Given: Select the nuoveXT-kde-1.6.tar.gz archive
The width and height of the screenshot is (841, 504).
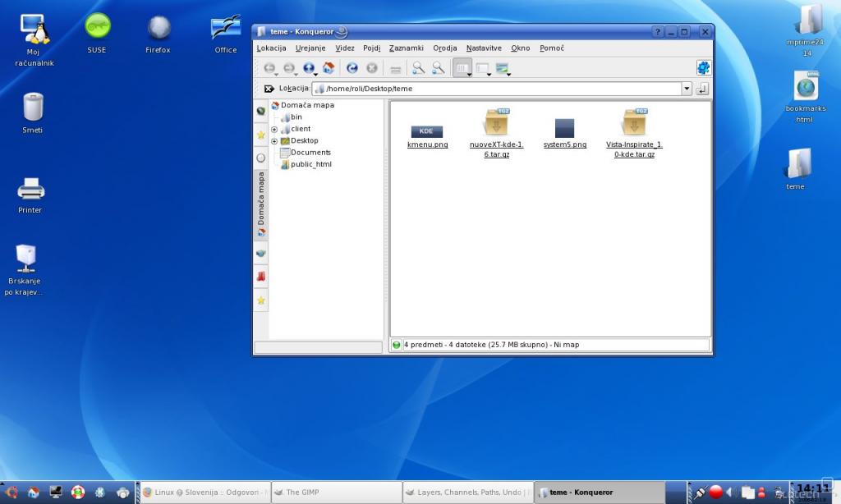Looking at the screenshot, I should click(496, 134).
